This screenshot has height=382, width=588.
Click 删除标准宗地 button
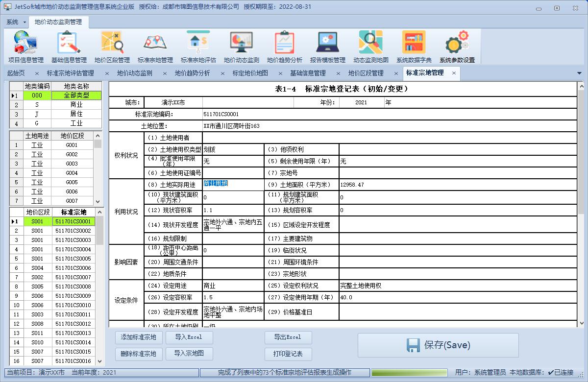139,354
